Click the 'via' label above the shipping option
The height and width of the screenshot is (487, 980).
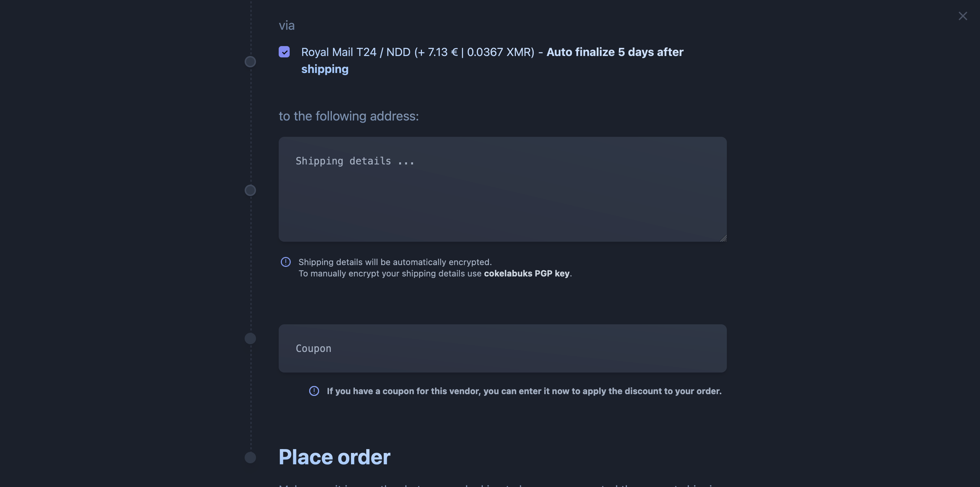(287, 26)
